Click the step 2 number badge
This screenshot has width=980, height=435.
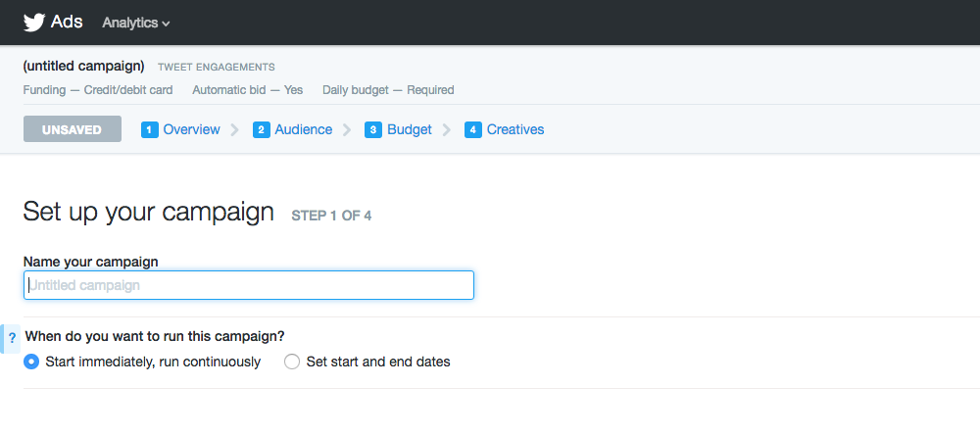tap(262, 130)
